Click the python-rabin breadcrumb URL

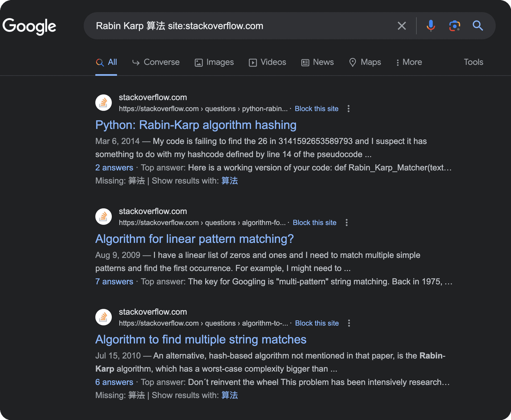tap(203, 109)
